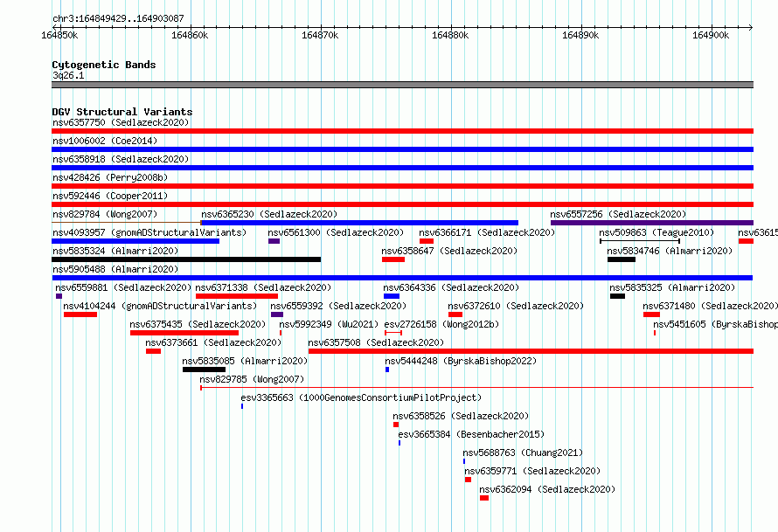
Task: Click the 164900k ruler position label
Action: click(x=711, y=35)
